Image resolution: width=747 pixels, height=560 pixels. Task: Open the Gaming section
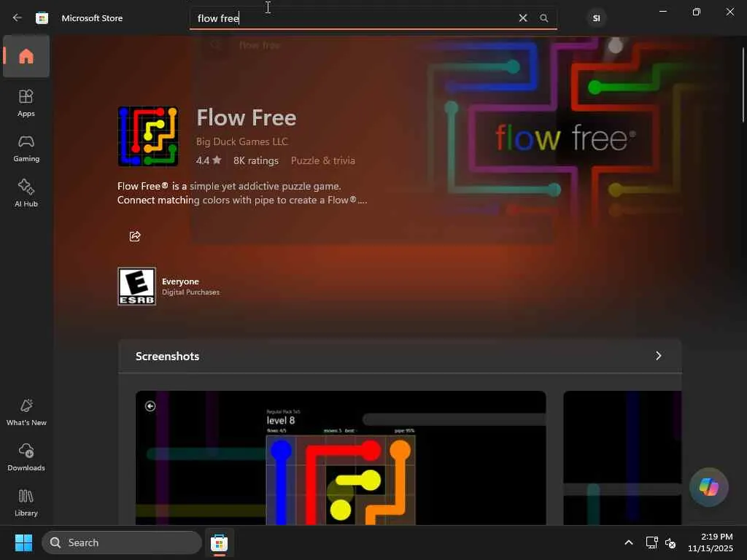(26, 149)
